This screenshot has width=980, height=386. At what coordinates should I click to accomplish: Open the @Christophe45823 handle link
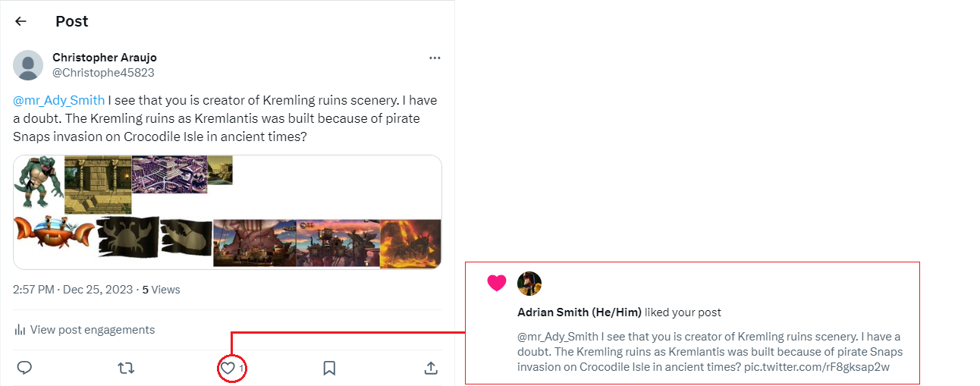103,73
